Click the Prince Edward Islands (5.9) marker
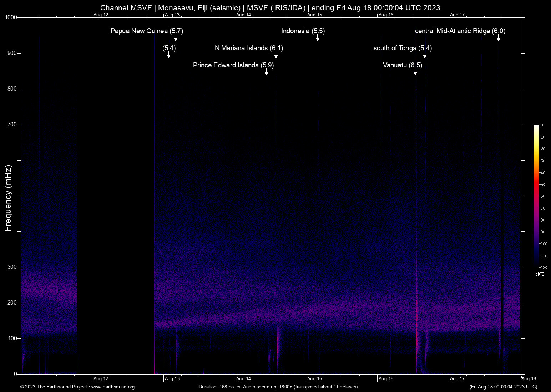Viewport: 551px width, 392px height. pyautogui.click(x=266, y=72)
